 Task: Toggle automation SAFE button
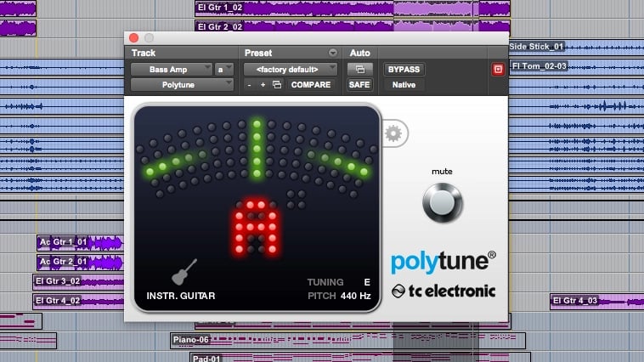click(359, 85)
